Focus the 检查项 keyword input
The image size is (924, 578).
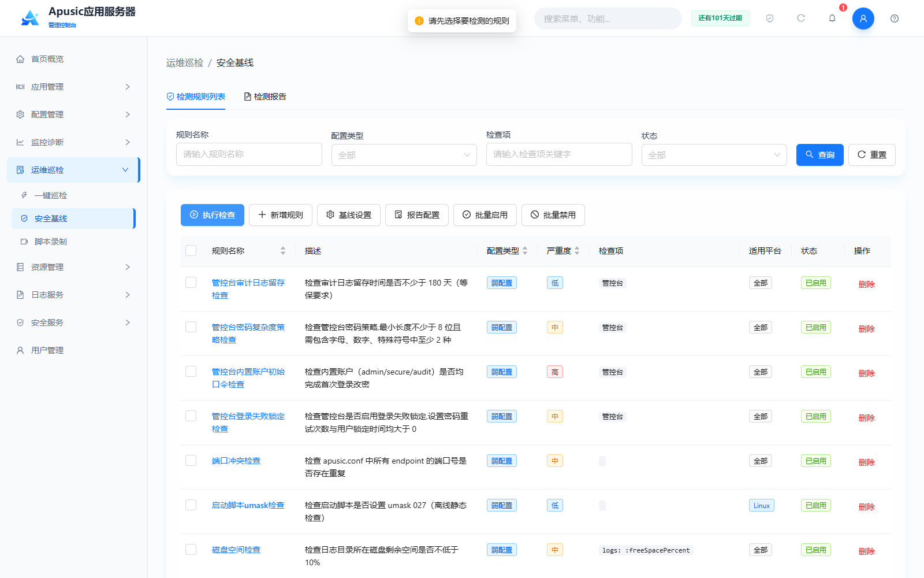pos(559,154)
